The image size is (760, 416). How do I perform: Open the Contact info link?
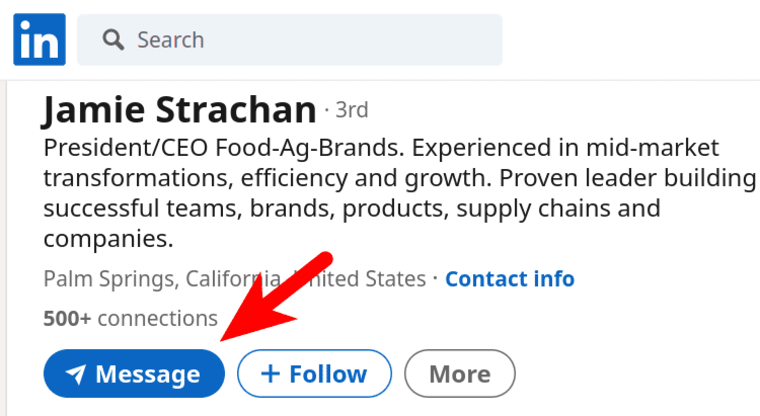[510, 279]
